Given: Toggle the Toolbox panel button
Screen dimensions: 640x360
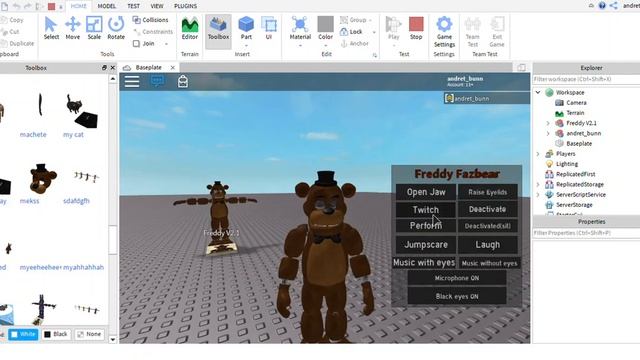Looking at the screenshot, I should (x=218, y=31).
